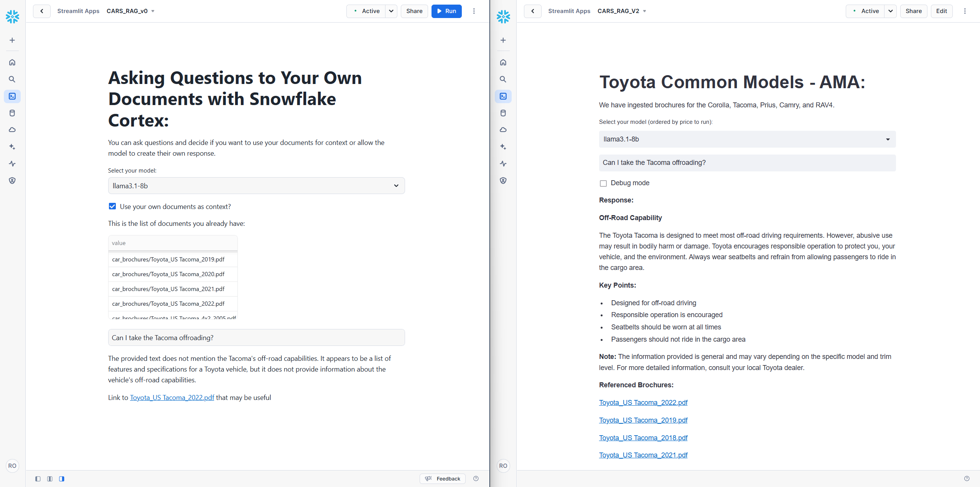Switch to split view layout icon
Screen dimensions: 980x487
50,479
